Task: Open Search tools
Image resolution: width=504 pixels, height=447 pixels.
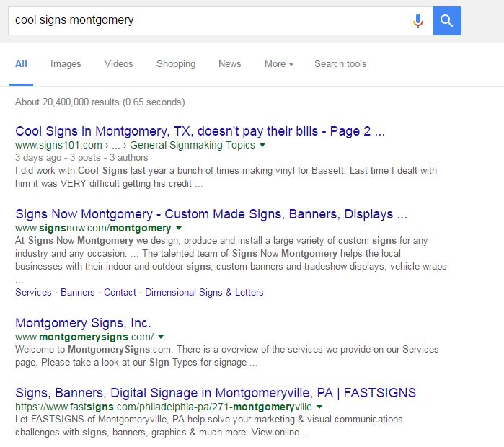Action: (x=340, y=64)
